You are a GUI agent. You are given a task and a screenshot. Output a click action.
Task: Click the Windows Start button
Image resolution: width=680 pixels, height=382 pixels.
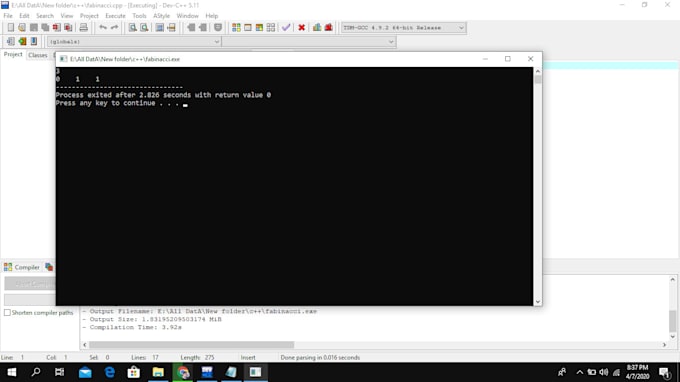[12, 372]
